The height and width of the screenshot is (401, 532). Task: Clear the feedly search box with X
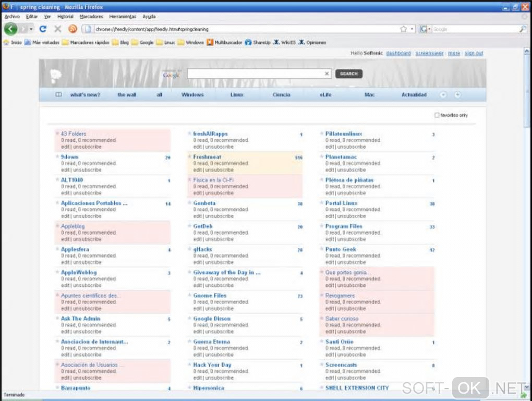coord(327,74)
